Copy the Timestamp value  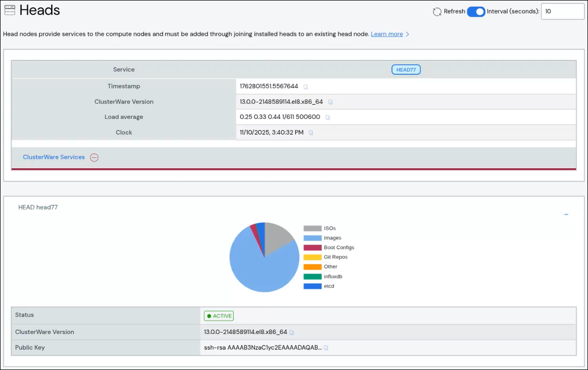(x=305, y=87)
